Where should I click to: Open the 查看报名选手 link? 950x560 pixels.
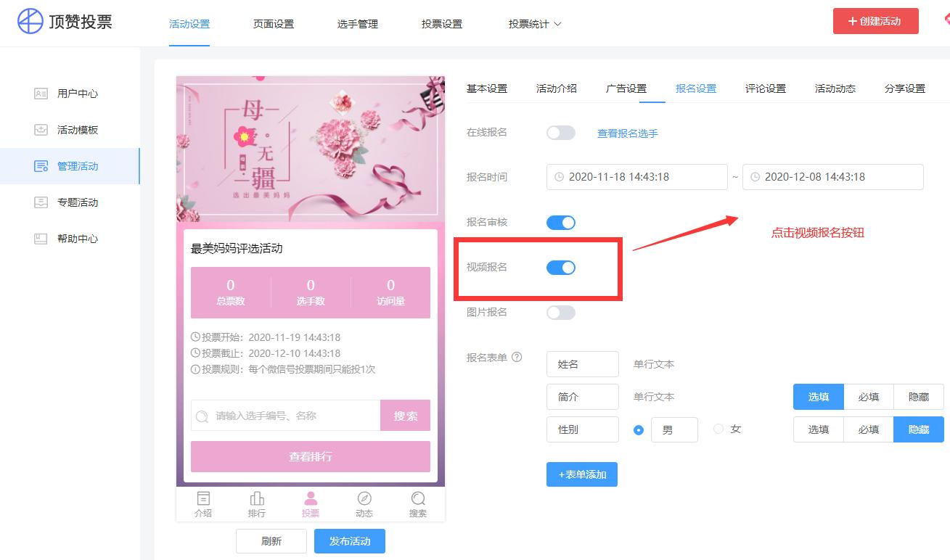[626, 133]
